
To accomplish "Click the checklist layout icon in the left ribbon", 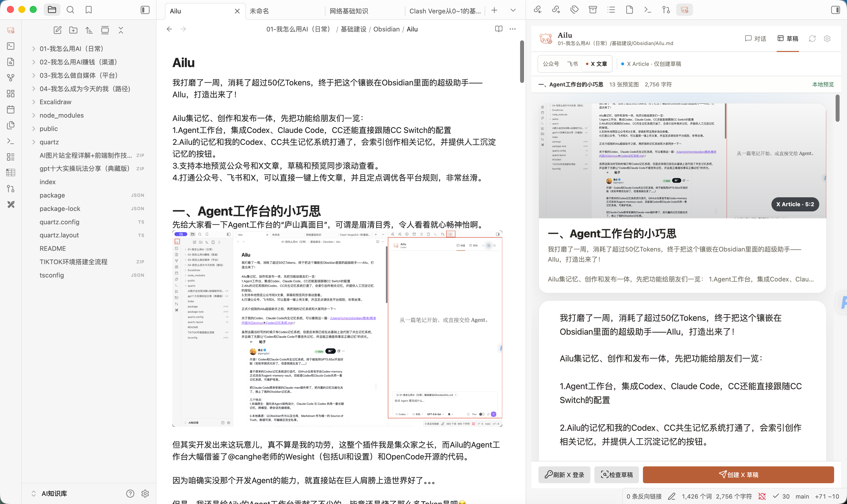I will pos(11,157).
